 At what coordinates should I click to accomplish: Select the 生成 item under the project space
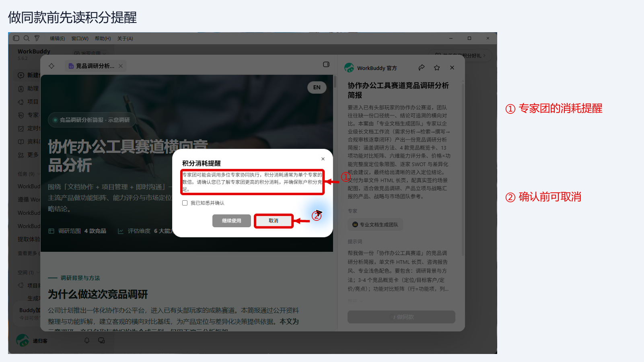pyautogui.click(x=34, y=298)
